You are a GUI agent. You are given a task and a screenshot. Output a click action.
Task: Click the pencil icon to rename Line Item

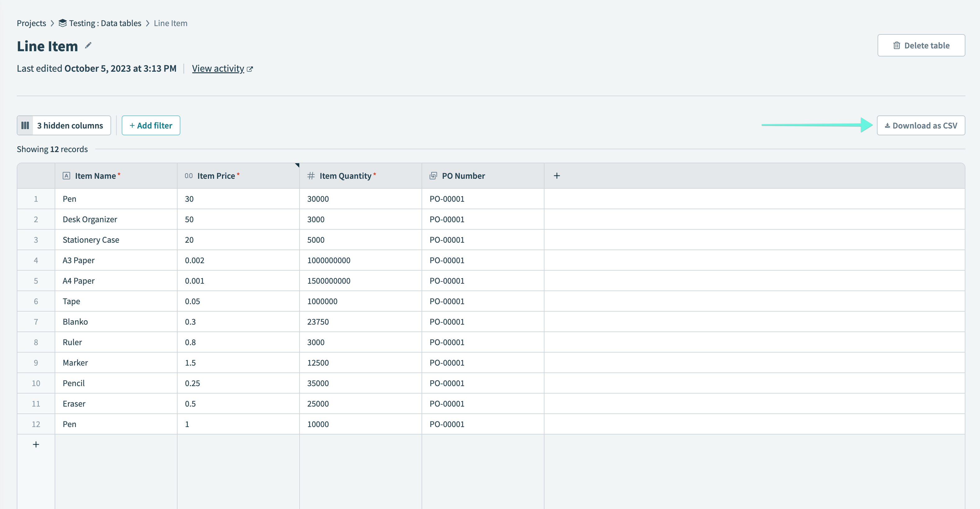[x=88, y=46]
